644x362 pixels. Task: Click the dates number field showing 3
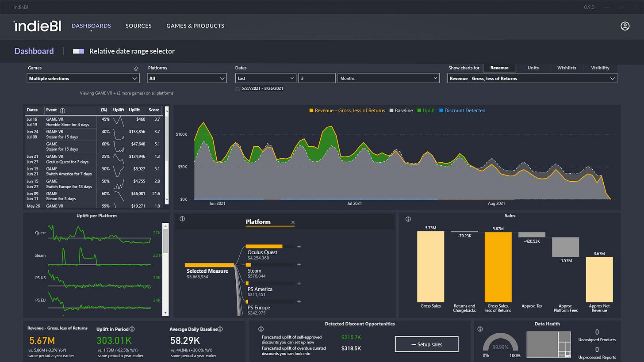coord(317,78)
